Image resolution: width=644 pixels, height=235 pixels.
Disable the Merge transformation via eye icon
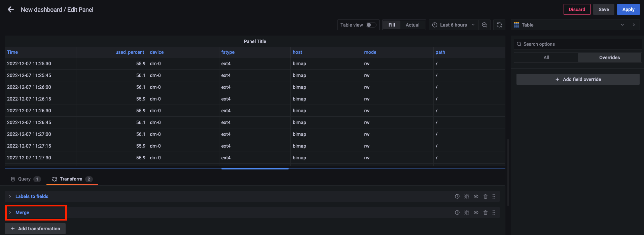(x=476, y=212)
